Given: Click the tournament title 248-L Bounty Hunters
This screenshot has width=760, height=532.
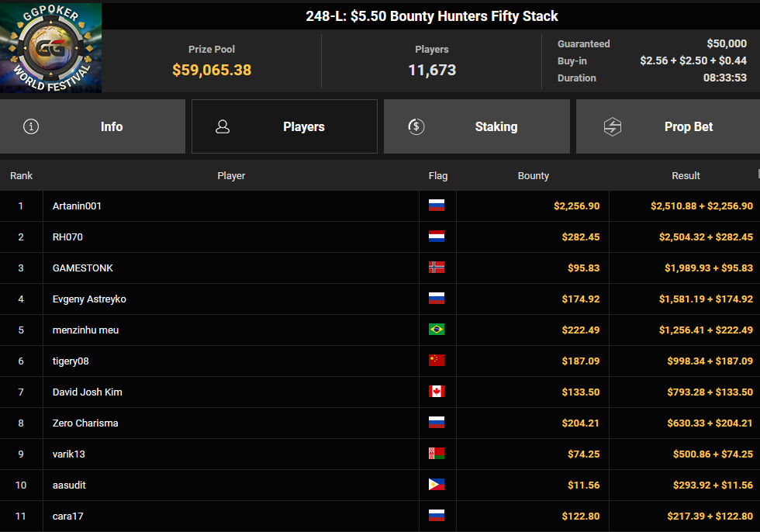Looking at the screenshot, I should point(432,16).
